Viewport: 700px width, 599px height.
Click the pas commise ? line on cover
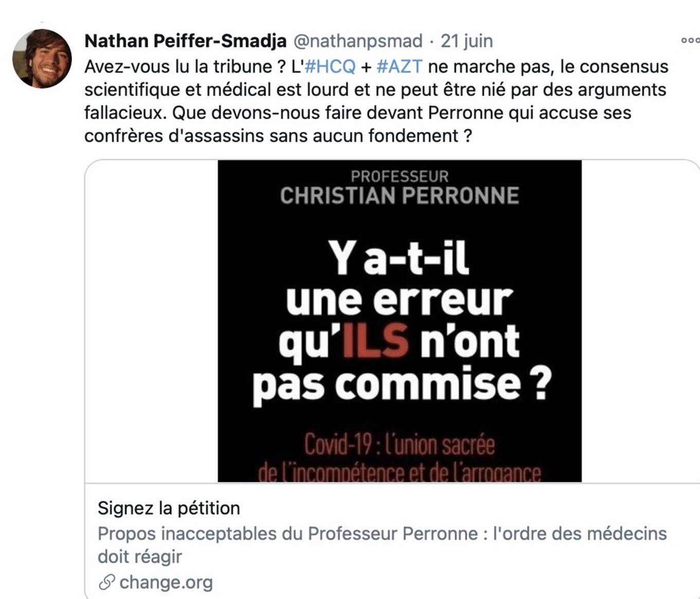[402, 385]
